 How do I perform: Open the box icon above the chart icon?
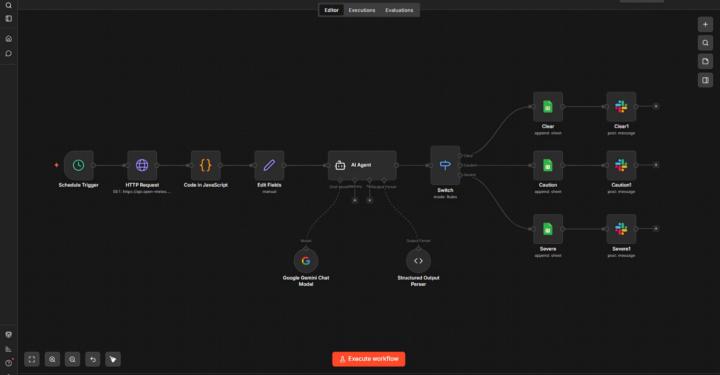coord(9,335)
